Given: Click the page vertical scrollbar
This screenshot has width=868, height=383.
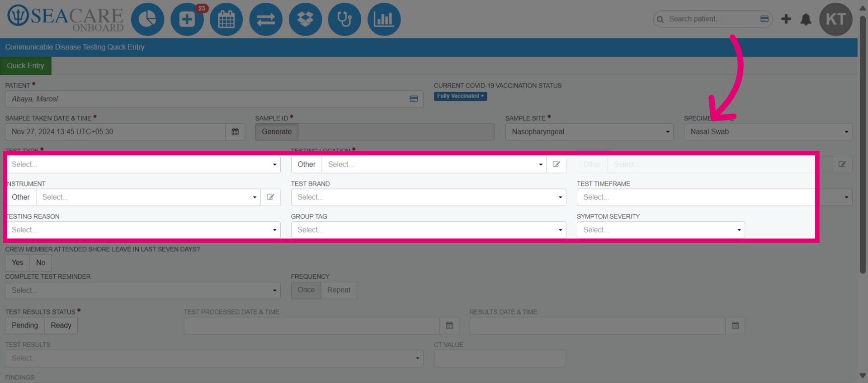Looking at the screenshot, I should coord(863,145).
